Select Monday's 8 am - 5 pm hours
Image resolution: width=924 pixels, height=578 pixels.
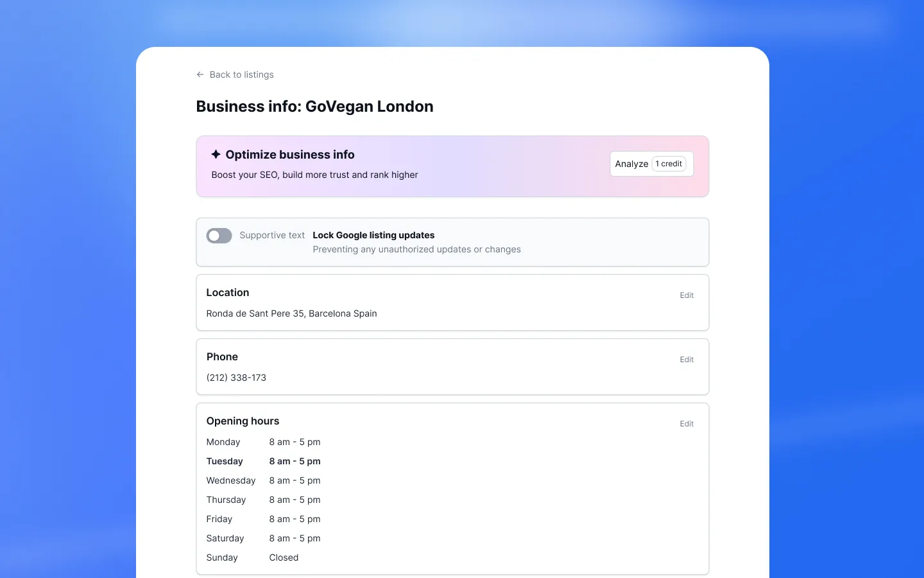pyautogui.click(x=295, y=442)
